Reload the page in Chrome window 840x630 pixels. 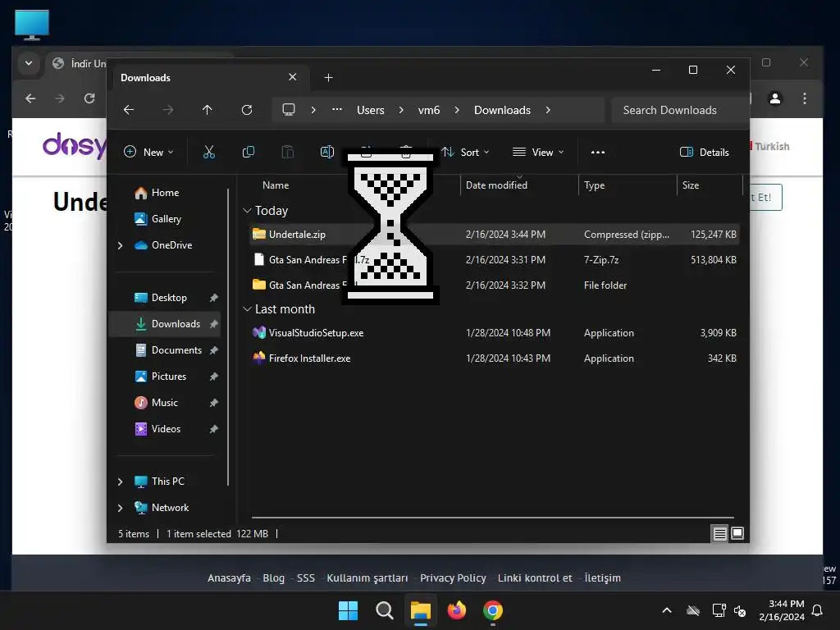89,98
